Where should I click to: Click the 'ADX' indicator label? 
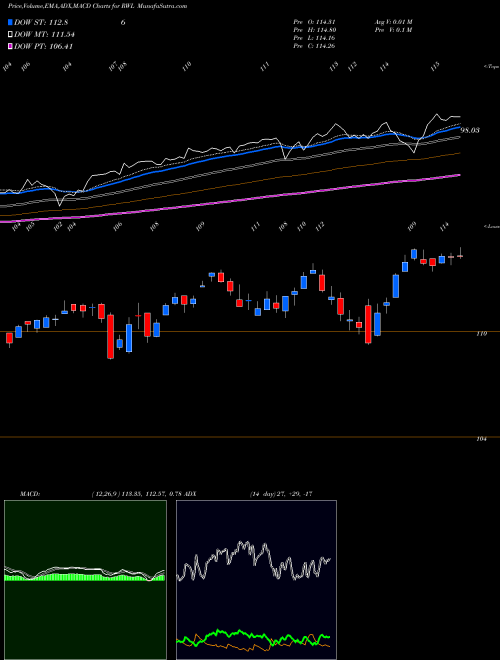pyautogui.click(x=190, y=494)
